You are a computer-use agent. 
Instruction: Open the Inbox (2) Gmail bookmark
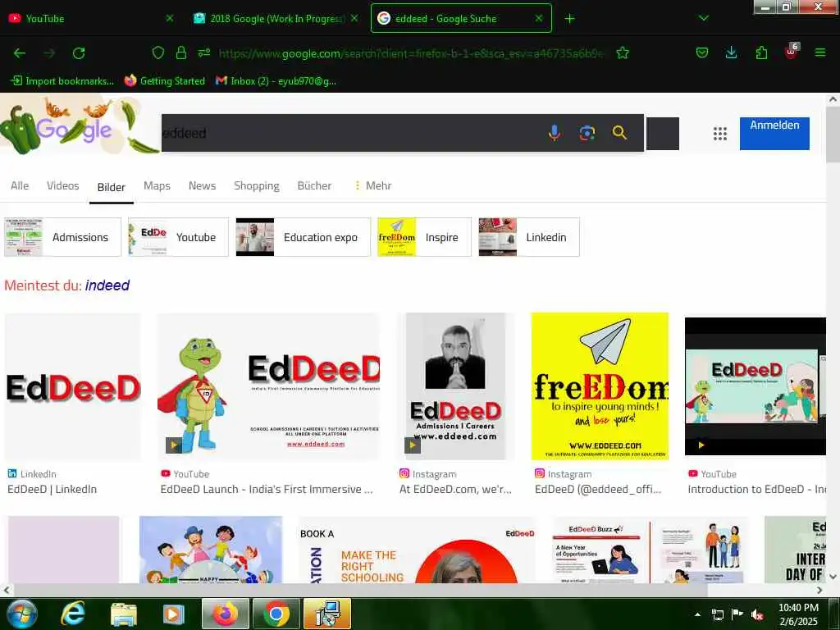point(276,81)
